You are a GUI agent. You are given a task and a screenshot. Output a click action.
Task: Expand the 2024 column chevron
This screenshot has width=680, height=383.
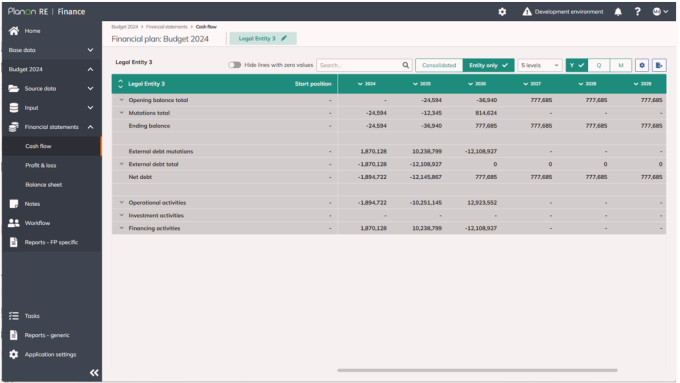(x=360, y=84)
